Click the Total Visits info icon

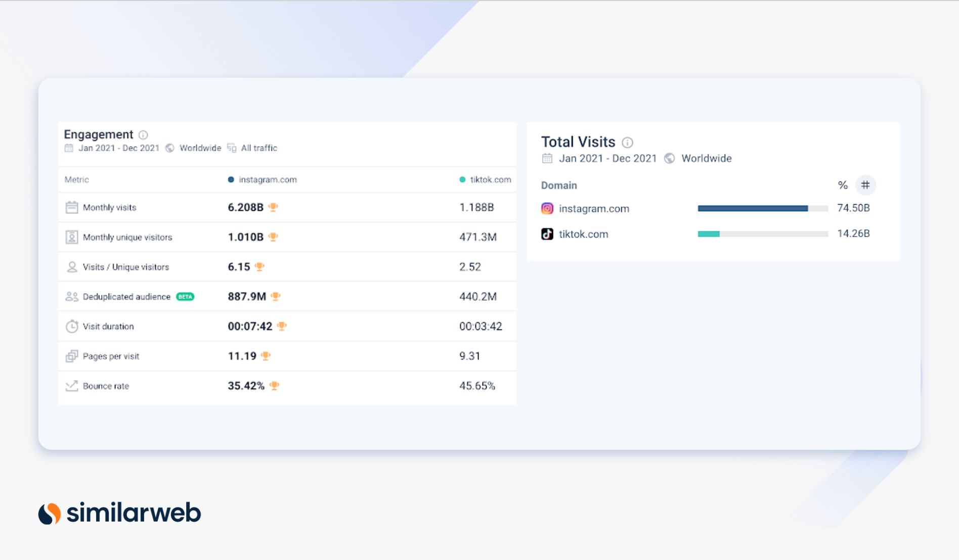pyautogui.click(x=627, y=143)
